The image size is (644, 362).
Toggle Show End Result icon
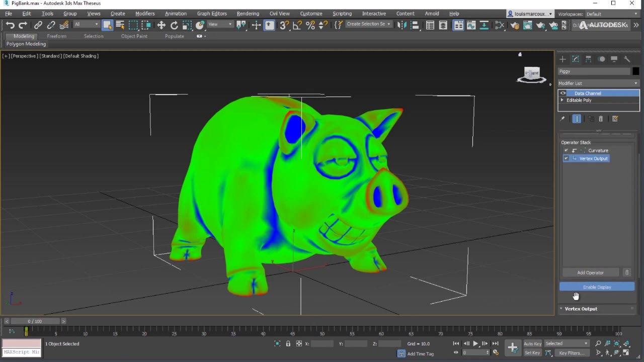click(577, 119)
